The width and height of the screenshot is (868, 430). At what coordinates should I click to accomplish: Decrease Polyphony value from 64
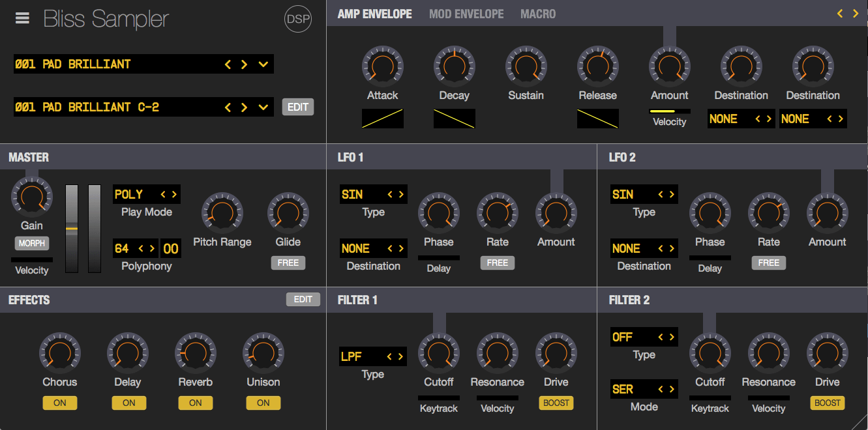point(142,248)
